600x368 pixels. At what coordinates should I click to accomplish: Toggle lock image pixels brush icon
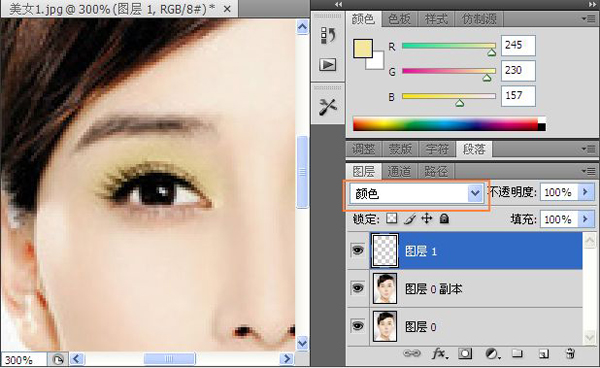(409, 219)
